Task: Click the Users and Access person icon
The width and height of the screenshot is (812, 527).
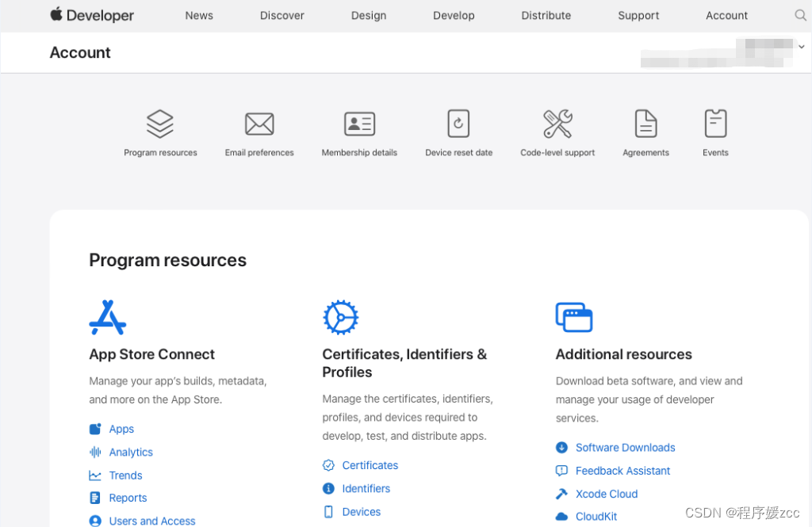Action: point(95,521)
